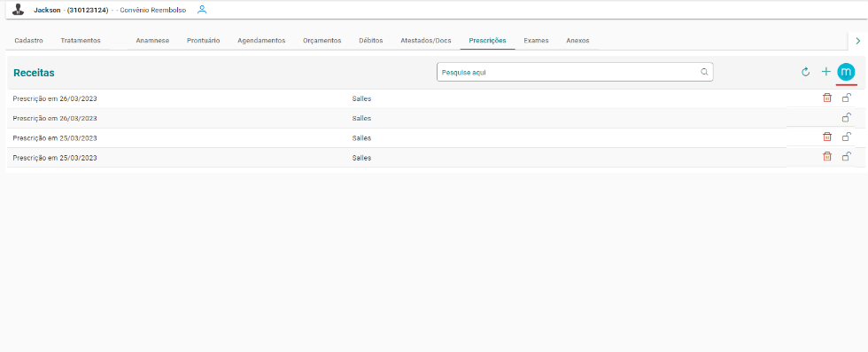The width and height of the screenshot is (868, 352).
Task: Toggle the lock on first prescription row
Action: (847, 98)
